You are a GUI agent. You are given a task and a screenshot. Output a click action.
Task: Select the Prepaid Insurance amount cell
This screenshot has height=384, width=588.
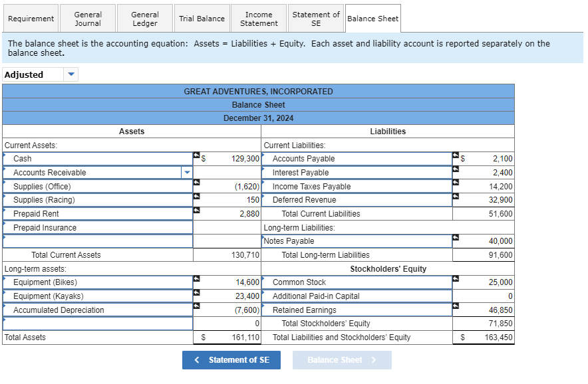click(226, 227)
